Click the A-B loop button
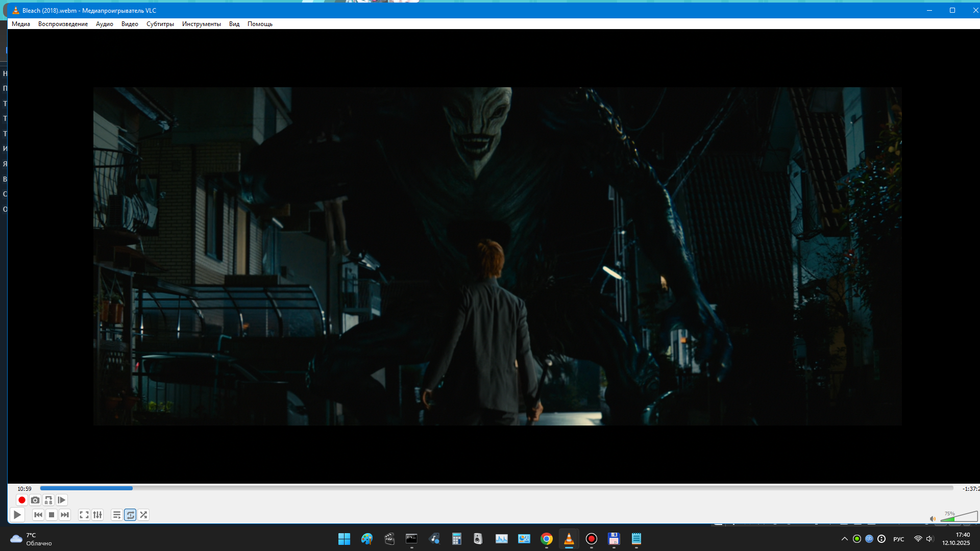 point(48,500)
